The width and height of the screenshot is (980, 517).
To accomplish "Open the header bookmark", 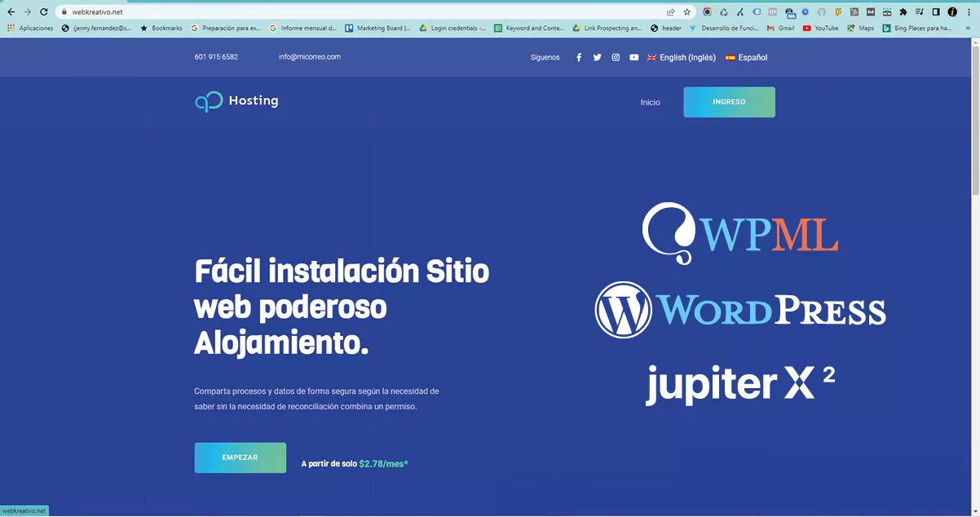I will point(666,28).
